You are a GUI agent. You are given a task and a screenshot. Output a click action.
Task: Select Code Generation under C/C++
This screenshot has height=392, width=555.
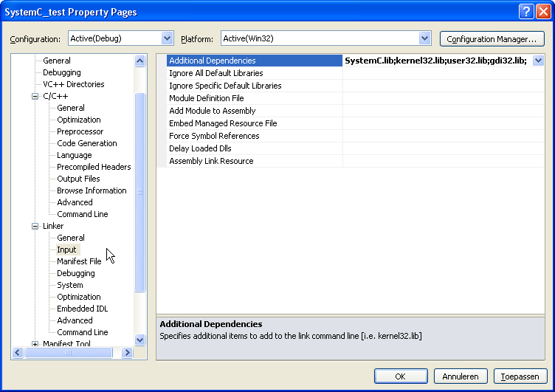point(86,143)
